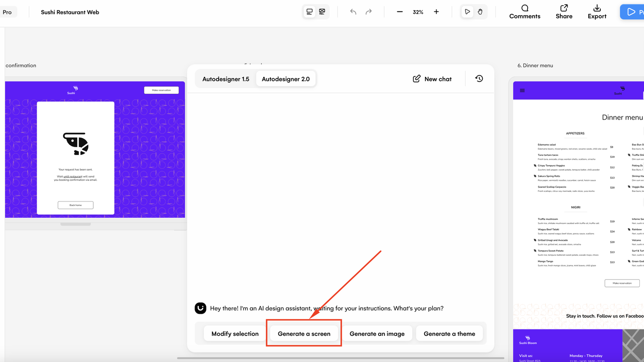
Task: Select the Dinner menu heading
Action: (x=622, y=117)
